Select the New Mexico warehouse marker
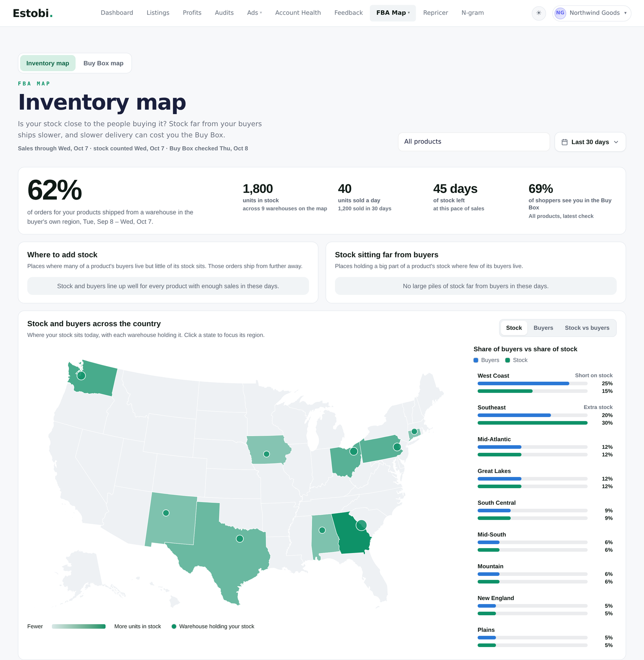This screenshot has height=660, width=644. click(x=166, y=513)
